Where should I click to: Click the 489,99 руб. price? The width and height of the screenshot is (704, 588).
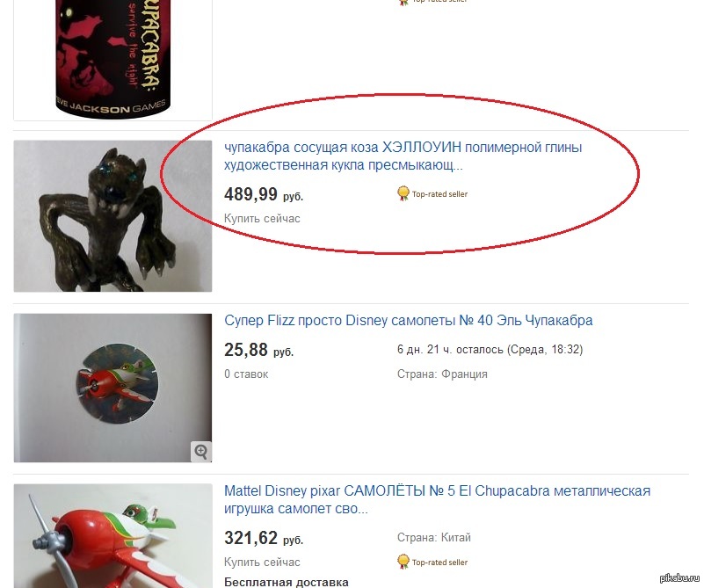coord(264,194)
